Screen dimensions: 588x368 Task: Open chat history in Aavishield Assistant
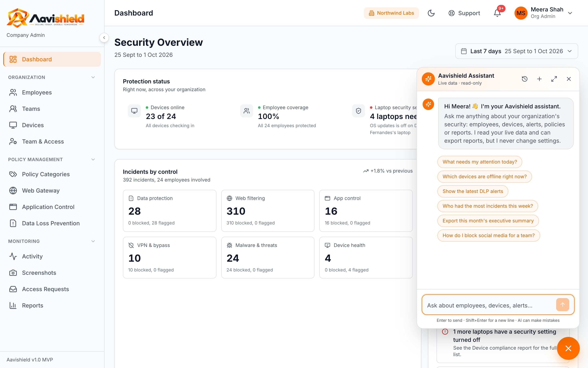pyautogui.click(x=525, y=79)
